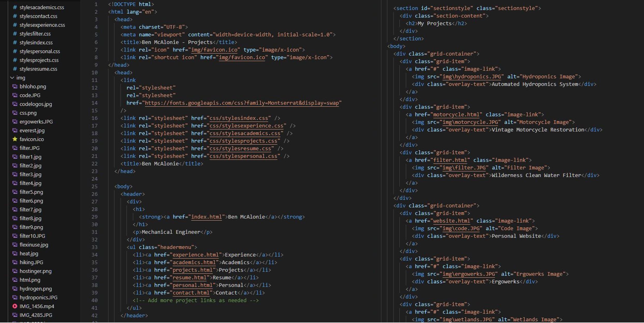Click the star icon beside favicon.ico
The image size is (644, 323).
pos(15,139)
